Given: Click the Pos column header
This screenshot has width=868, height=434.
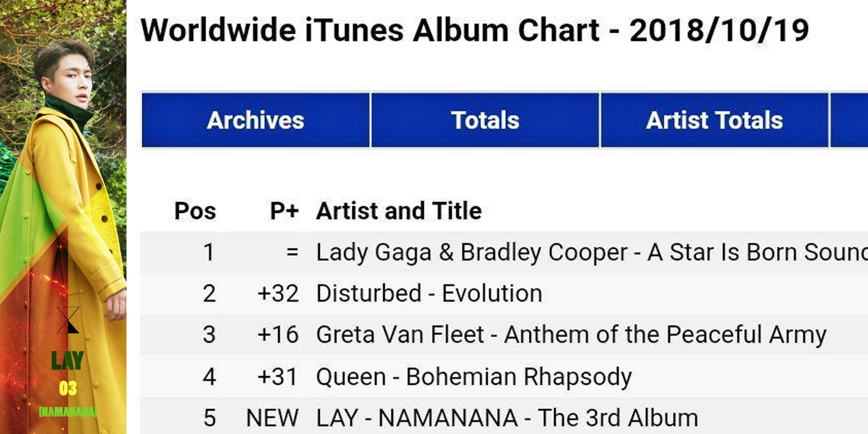Looking at the screenshot, I should (195, 211).
